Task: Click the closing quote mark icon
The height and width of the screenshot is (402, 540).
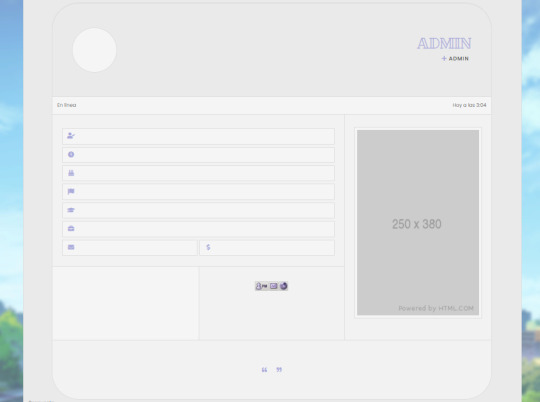Action: (x=279, y=370)
